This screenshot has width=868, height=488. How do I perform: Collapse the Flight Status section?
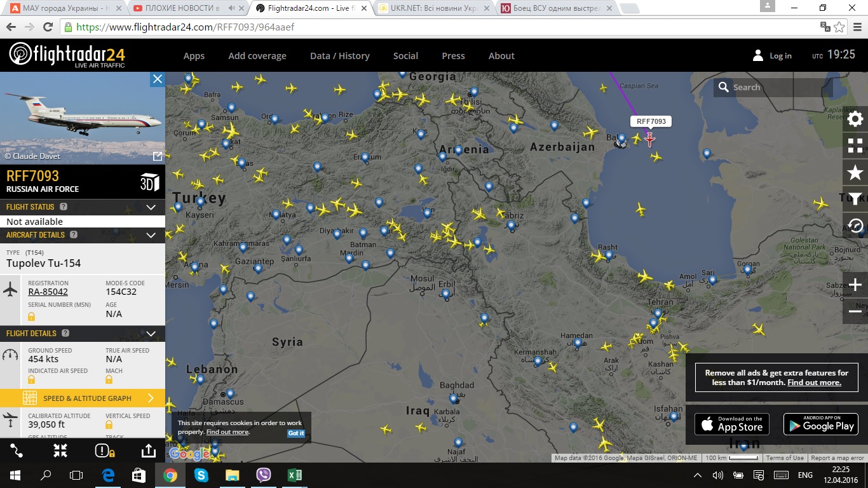(151, 207)
